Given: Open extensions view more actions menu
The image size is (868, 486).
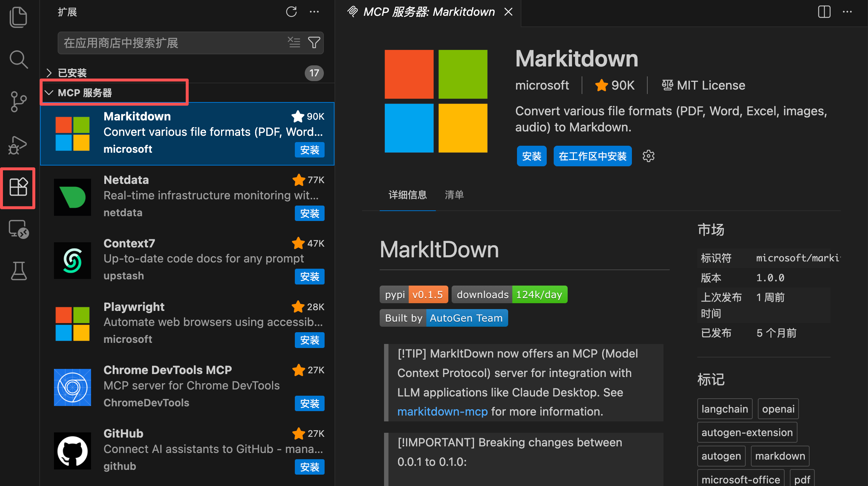Looking at the screenshot, I should pyautogui.click(x=314, y=12).
